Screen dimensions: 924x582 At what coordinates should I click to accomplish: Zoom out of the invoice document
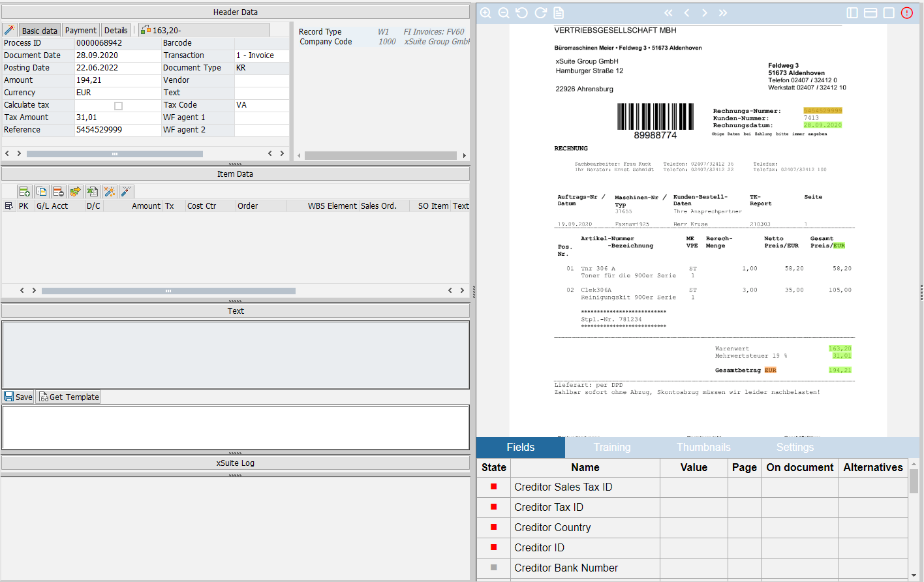point(504,12)
